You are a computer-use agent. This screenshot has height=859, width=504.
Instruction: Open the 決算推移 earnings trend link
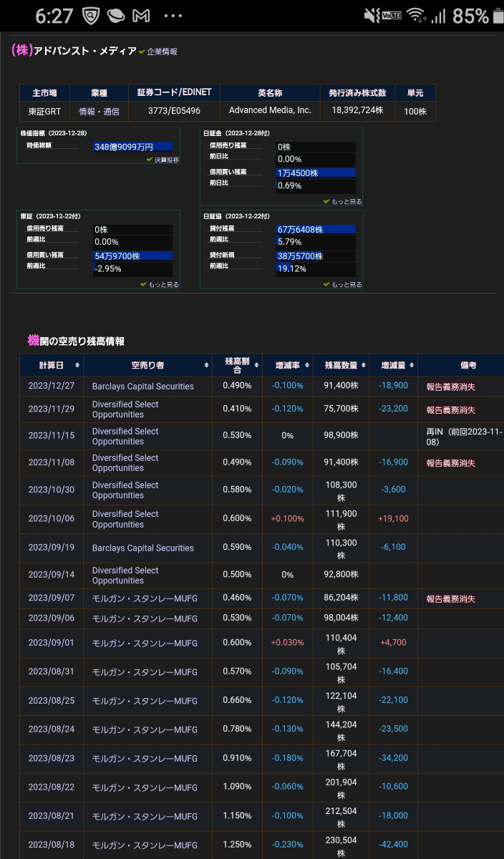click(166, 160)
